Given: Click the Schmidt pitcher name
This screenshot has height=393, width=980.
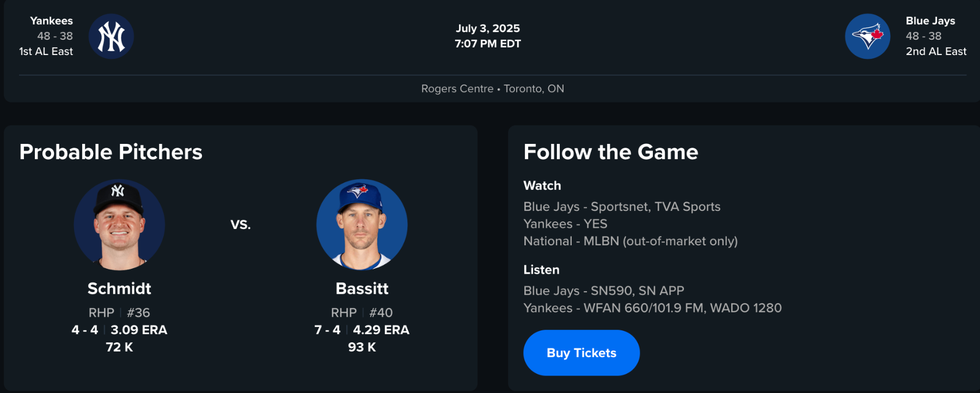Looking at the screenshot, I should tap(119, 288).
